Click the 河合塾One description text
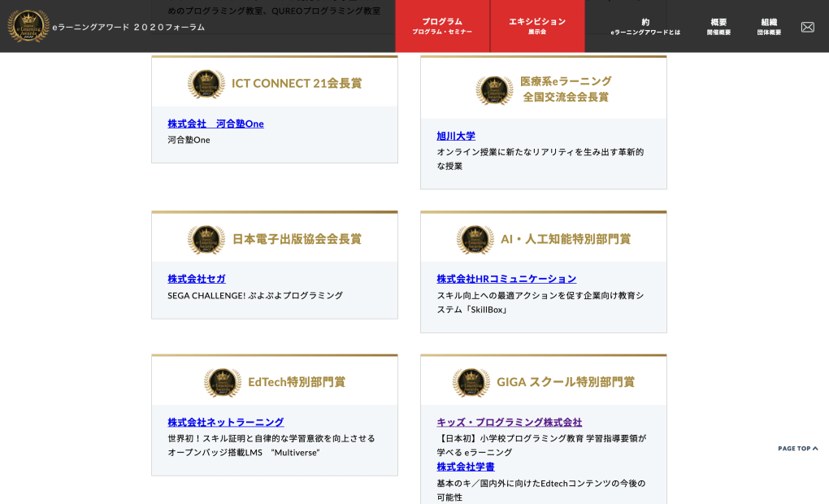This screenshot has height=504, width=829. coord(189,140)
